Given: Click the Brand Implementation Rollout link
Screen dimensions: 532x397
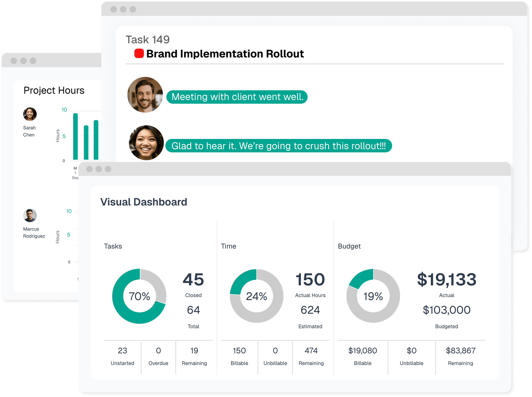Looking at the screenshot, I should point(225,53).
